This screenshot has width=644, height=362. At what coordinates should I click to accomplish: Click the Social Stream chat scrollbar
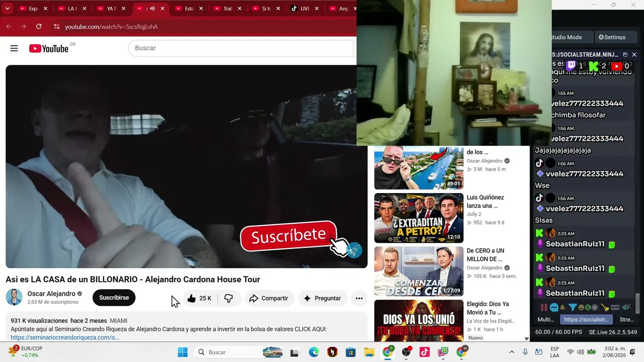click(x=638, y=303)
